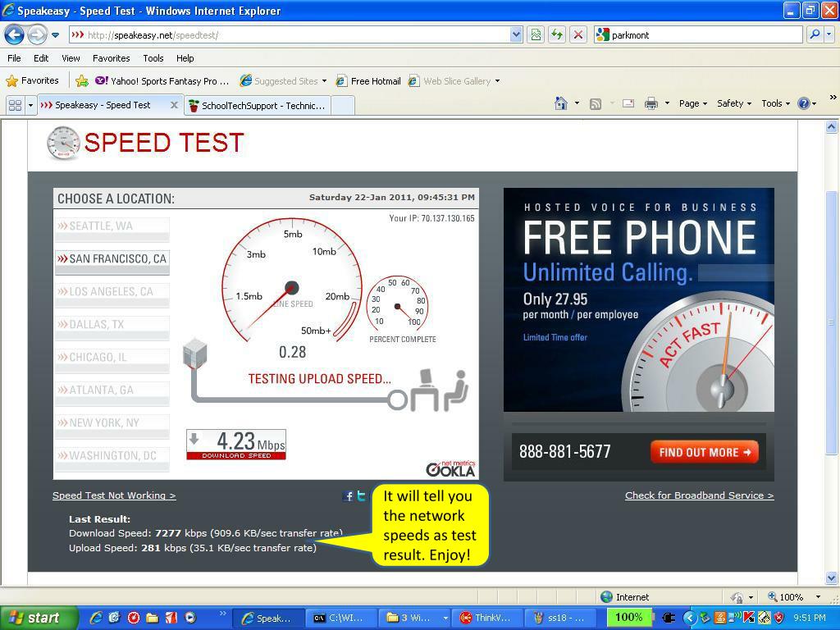Open the Safety command bar menu
Viewport: 840px width, 630px height.
(734, 103)
